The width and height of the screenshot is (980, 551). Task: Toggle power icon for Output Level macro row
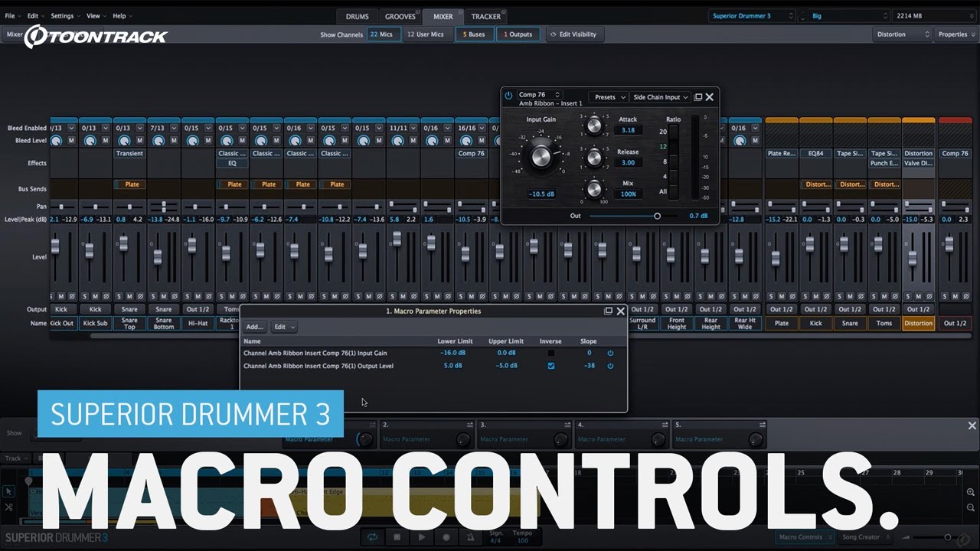[x=610, y=366]
